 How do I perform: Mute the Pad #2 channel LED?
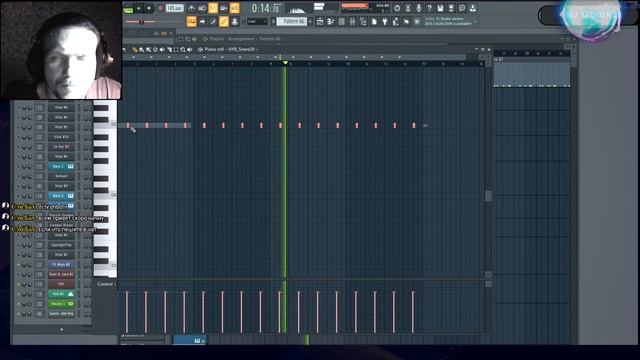coord(18,294)
